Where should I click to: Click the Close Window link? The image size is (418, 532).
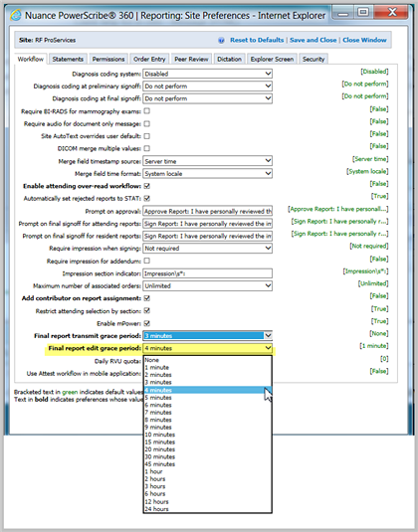tap(364, 40)
